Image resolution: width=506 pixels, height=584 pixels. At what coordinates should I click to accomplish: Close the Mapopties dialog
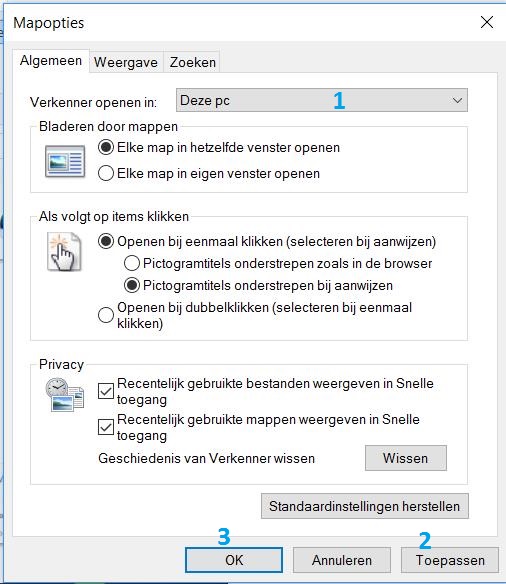click(x=487, y=22)
